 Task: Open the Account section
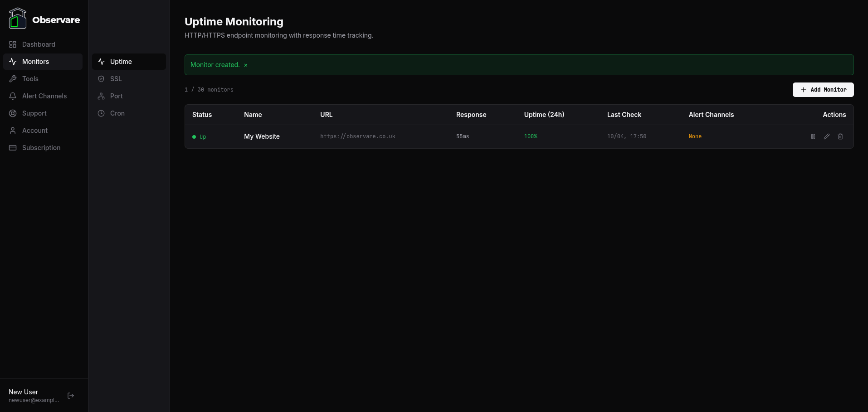coord(35,131)
